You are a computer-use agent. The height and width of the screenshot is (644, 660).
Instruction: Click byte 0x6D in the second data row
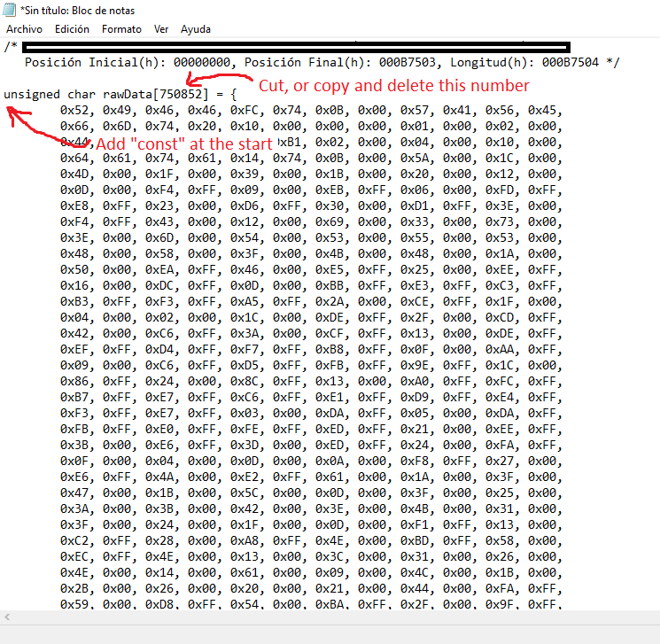pos(117,127)
